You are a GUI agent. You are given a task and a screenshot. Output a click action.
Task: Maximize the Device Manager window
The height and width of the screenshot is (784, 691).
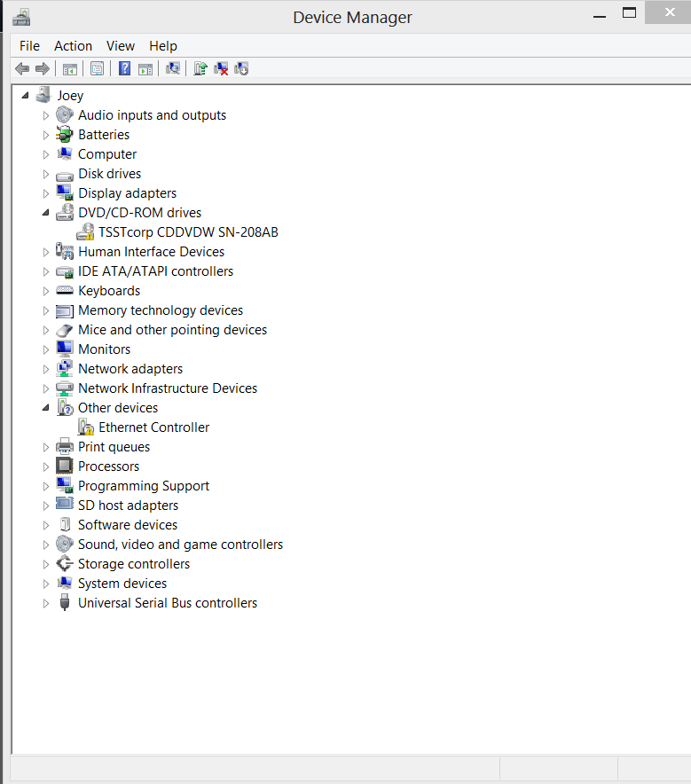(629, 13)
